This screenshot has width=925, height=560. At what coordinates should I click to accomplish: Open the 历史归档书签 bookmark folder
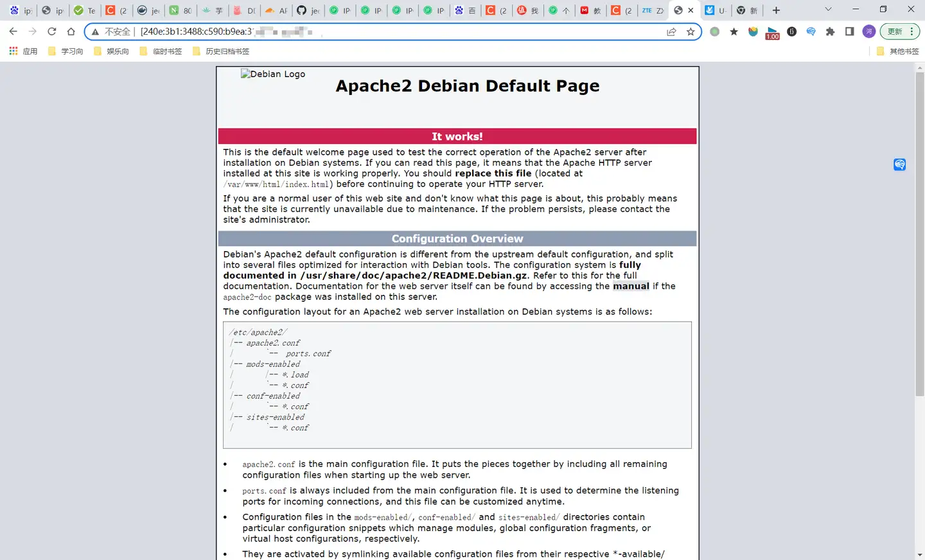[x=221, y=51]
